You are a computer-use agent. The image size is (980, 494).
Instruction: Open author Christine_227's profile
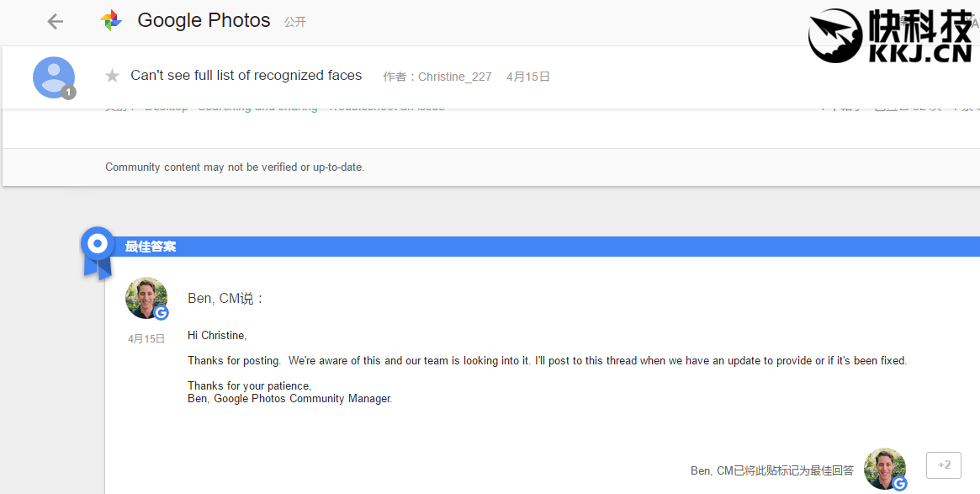pos(455,77)
